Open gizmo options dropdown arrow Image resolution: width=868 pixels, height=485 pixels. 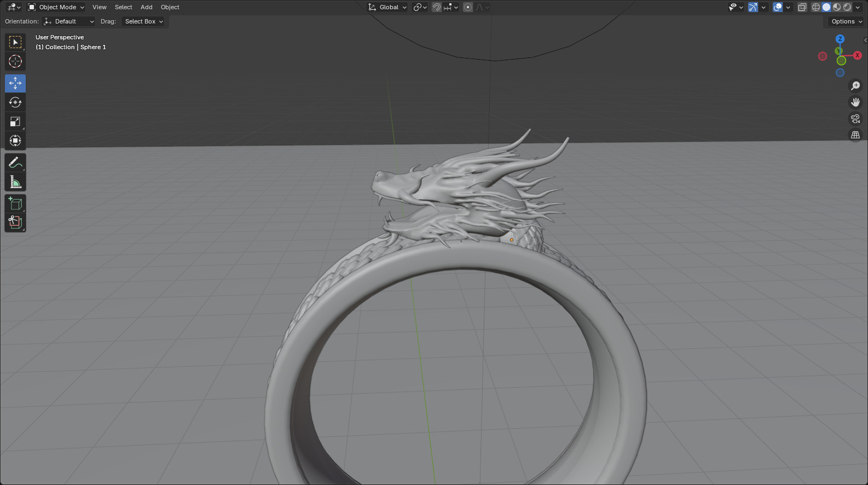point(763,7)
